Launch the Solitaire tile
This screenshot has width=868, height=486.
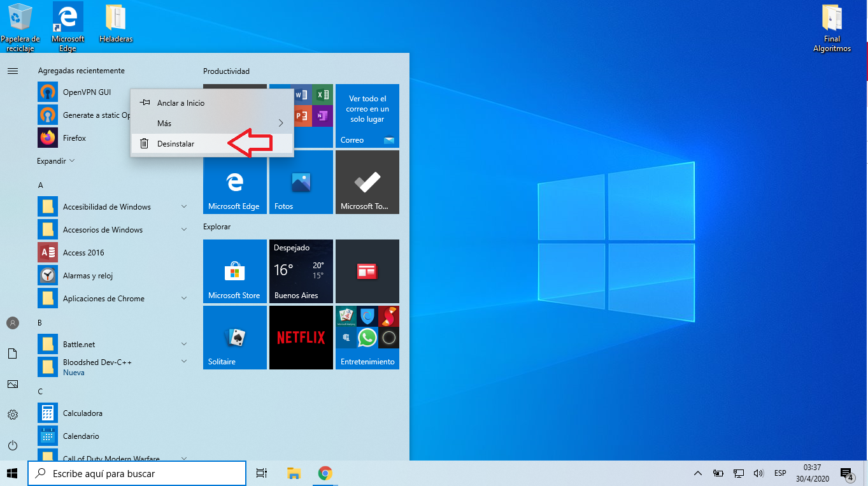pos(235,338)
